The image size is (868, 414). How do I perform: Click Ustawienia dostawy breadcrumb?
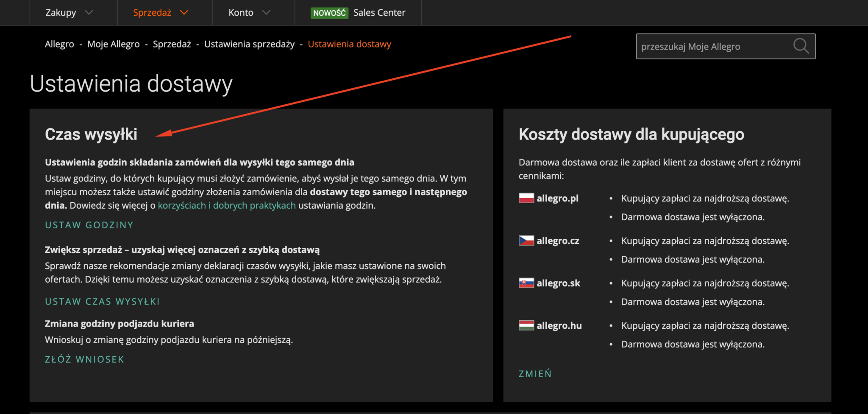point(349,44)
